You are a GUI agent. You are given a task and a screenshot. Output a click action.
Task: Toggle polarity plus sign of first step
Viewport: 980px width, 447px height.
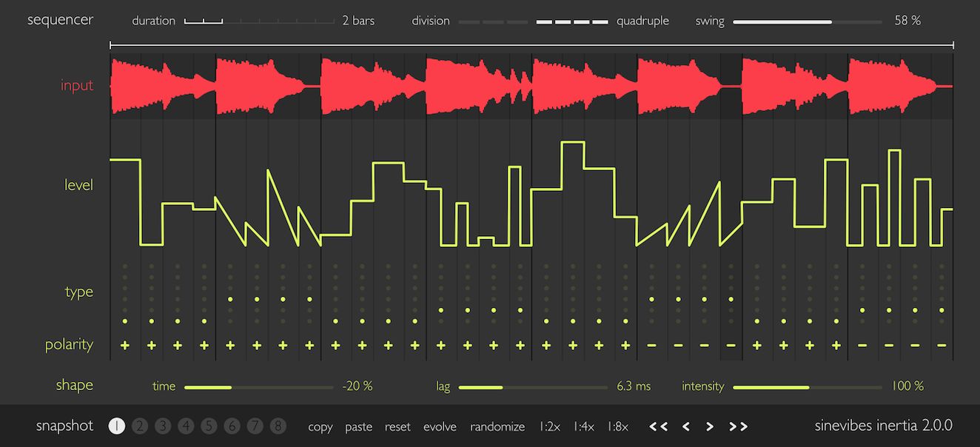[125, 345]
